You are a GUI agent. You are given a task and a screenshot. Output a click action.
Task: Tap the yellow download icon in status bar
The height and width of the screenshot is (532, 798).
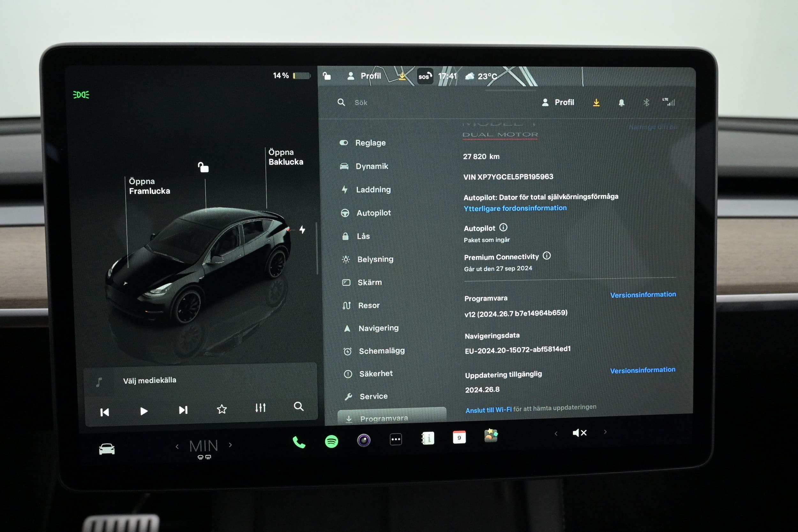[x=402, y=76]
